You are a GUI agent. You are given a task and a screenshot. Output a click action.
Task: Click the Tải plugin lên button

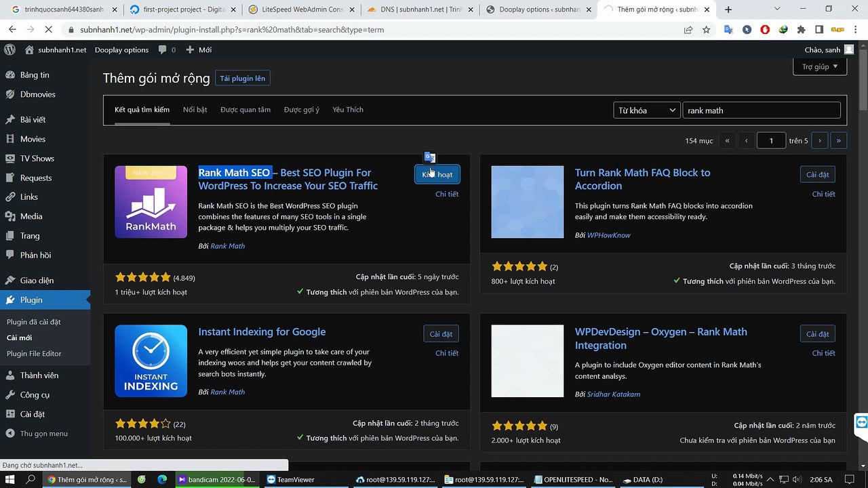click(x=243, y=78)
